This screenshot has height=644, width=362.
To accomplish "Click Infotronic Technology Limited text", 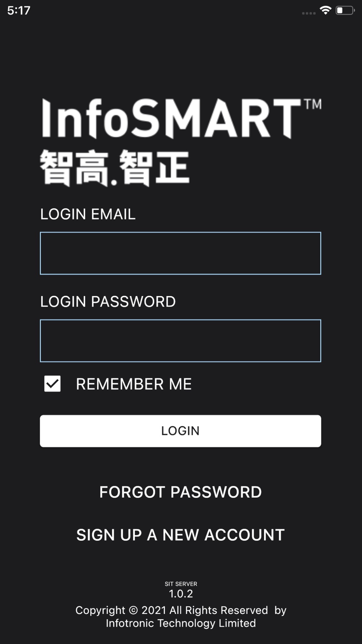I will click(x=181, y=623).
